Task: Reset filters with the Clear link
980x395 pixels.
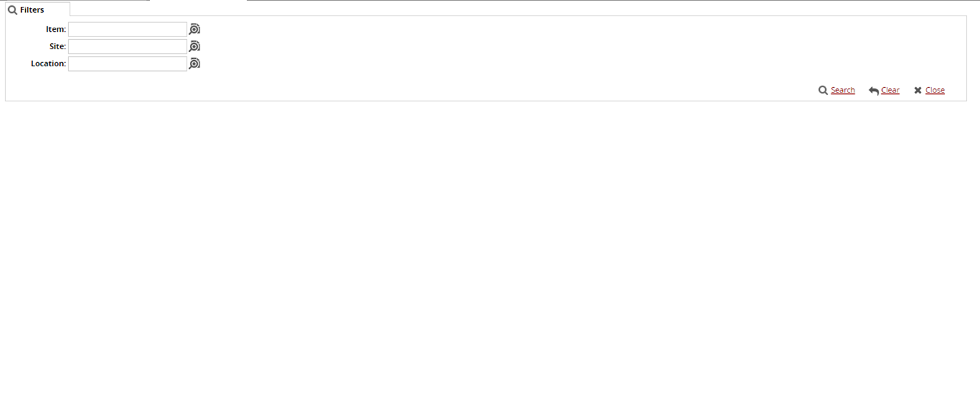Action: click(x=890, y=90)
